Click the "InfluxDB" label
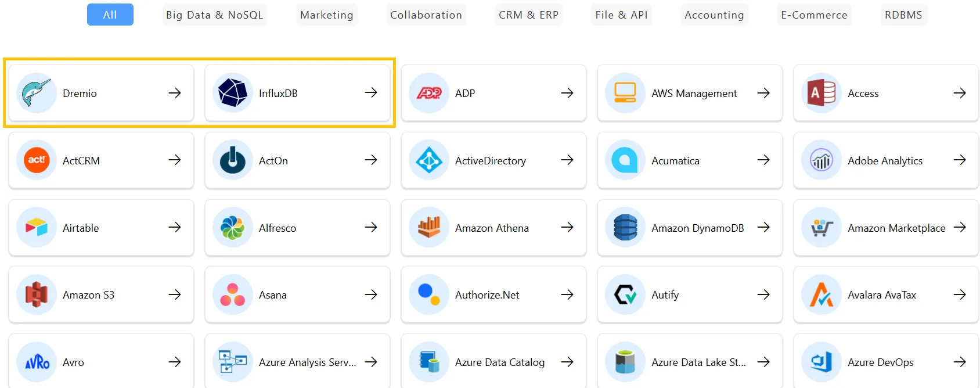Image resolution: width=980 pixels, height=388 pixels. pos(278,94)
